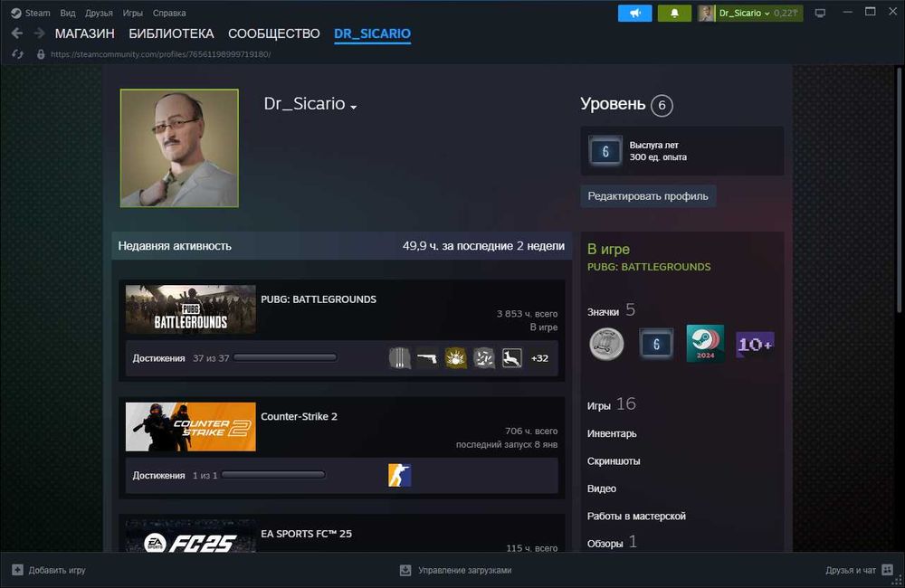Click small avatar in top account bar
Image resolution: width=905 pixels, height=588 pixels.
click(706, 13)
